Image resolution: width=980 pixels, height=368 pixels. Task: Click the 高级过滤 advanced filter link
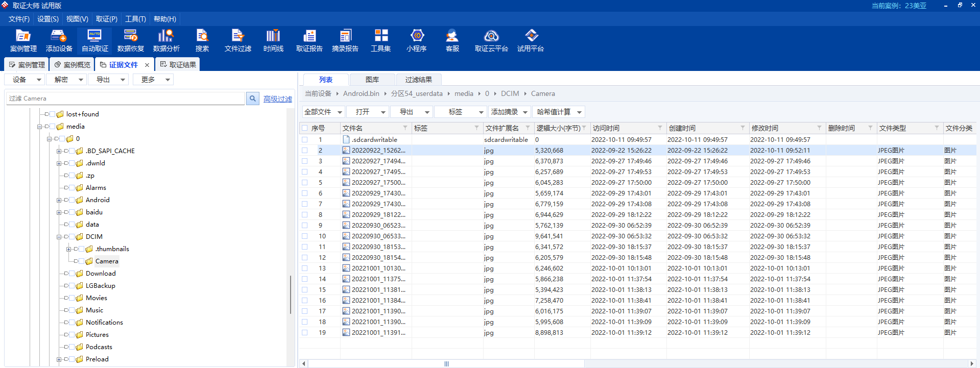277,99
